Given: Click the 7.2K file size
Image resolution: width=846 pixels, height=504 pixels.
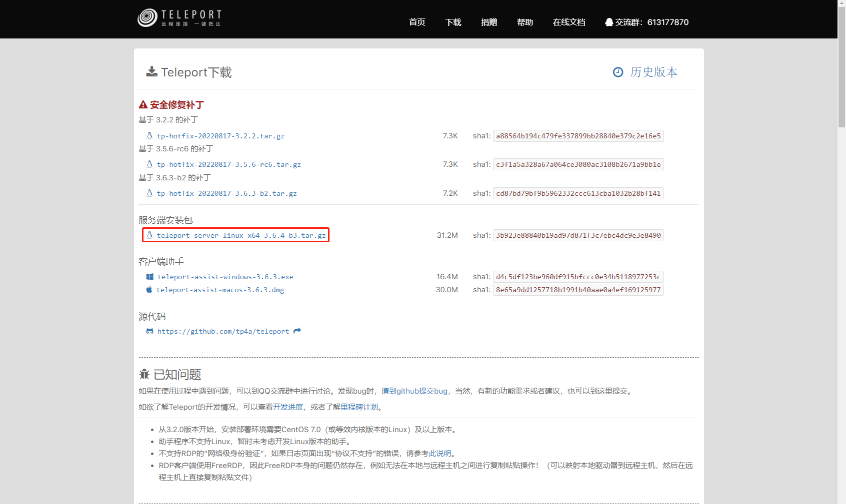Looking at the screenshot, I should click(450, 193).
